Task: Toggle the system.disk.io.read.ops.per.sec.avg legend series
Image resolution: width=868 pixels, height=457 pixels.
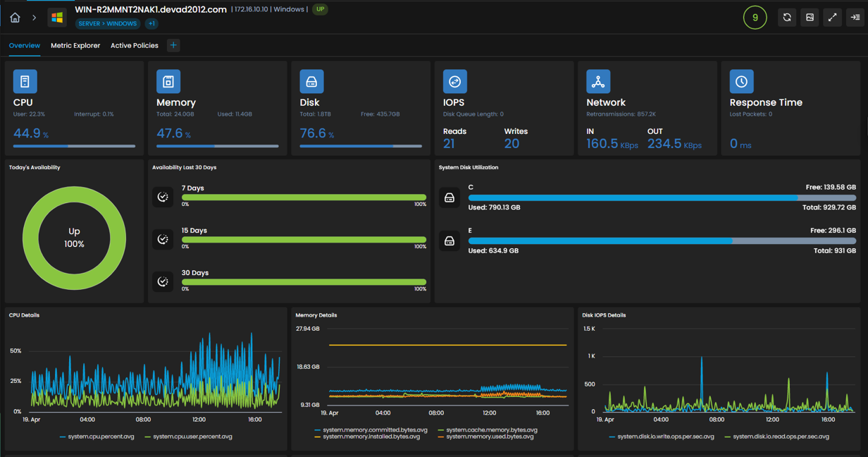Action: (x=777, y=437)
